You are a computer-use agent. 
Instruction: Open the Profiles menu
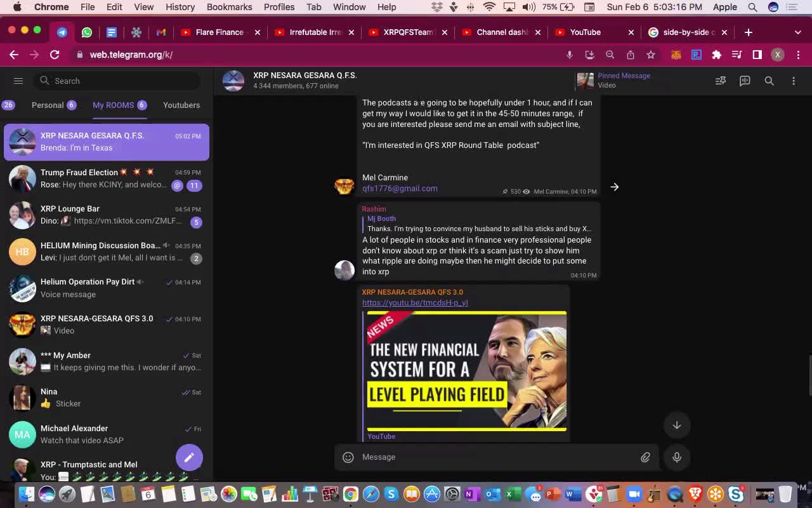tap(279, 7)
